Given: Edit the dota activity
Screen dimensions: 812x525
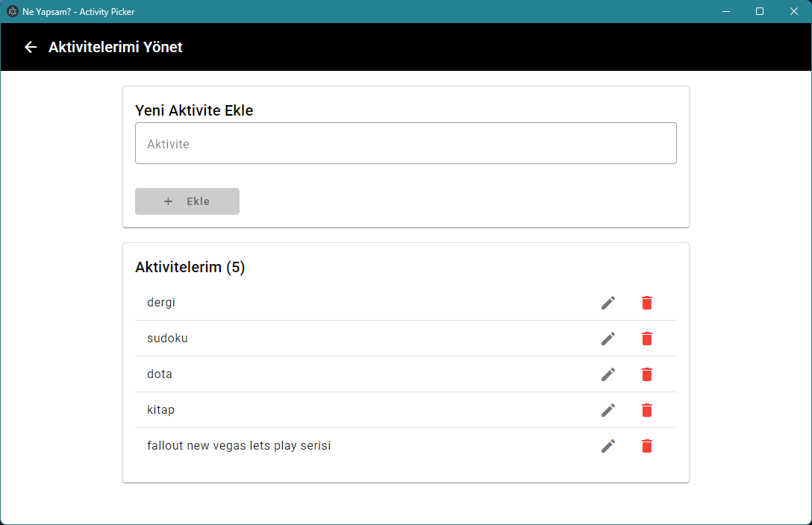Looking at the screenshot, I should point(608,374).
